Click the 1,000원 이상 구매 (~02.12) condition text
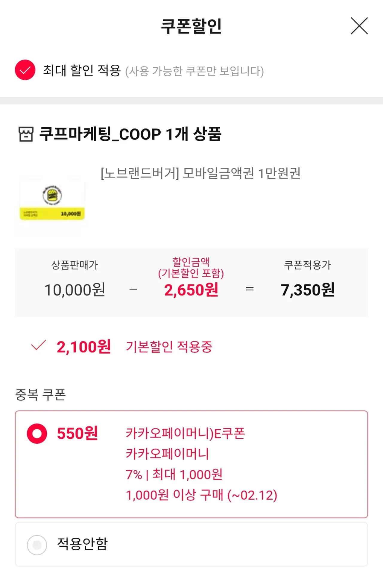This screenshot has width=383, height=588. (201, 495)
